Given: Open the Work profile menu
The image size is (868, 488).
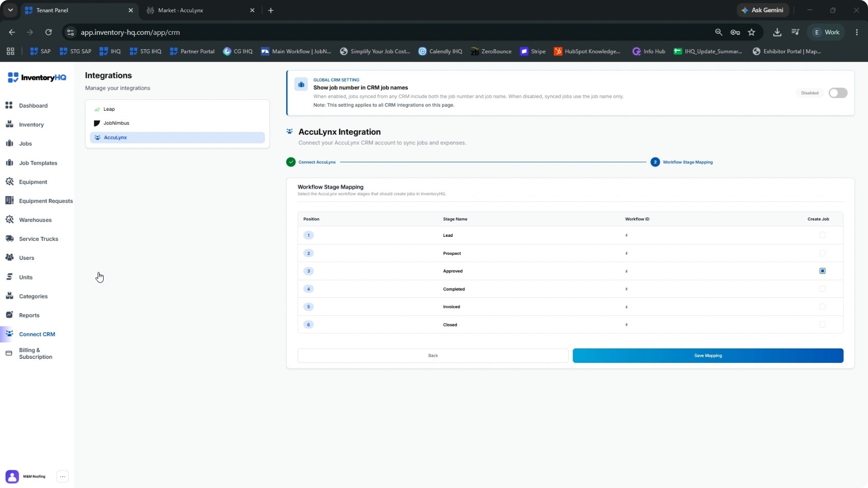Looking at the screenshot, I should pyautogui.click(x=826, y=32).
